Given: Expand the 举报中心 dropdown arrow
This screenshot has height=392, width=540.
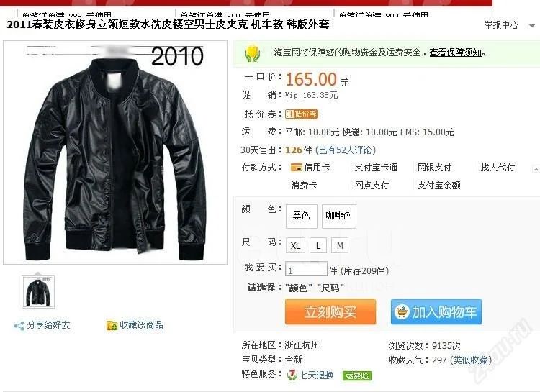Looking at the screenshot, I should click(x=532, y=26).
